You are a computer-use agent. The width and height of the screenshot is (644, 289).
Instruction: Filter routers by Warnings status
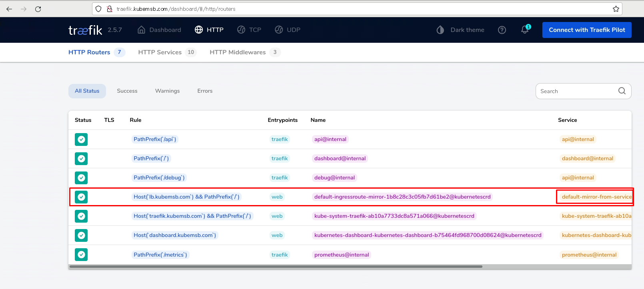click(x=167, y=91)
